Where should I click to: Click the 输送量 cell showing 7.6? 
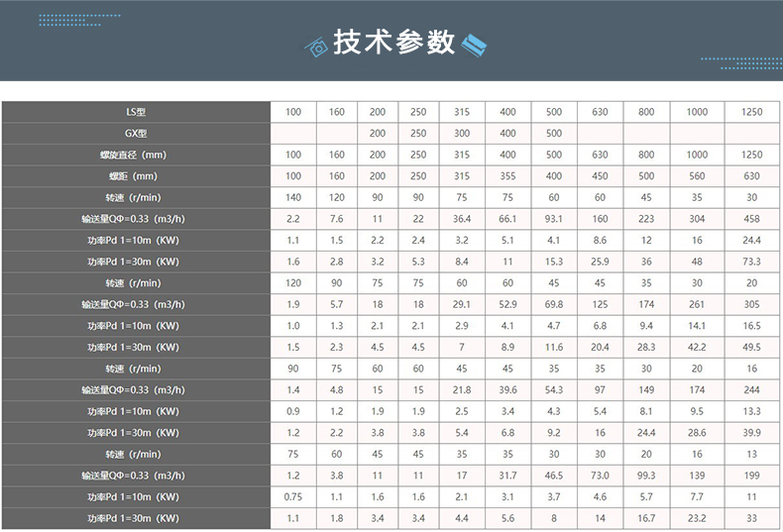click(x=337, y=219)
